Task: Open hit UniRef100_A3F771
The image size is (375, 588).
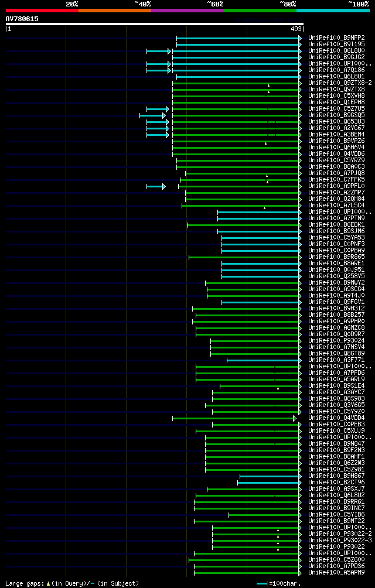Action: point(336,360)
